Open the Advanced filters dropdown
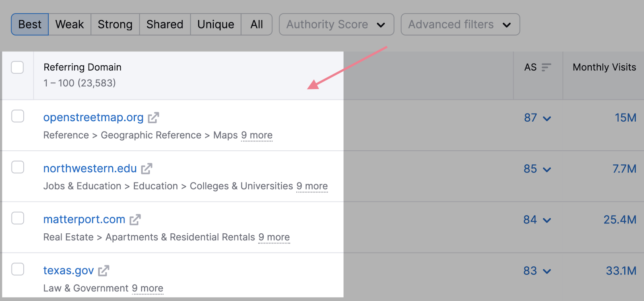The image size is (644, 301). point(460,25)
